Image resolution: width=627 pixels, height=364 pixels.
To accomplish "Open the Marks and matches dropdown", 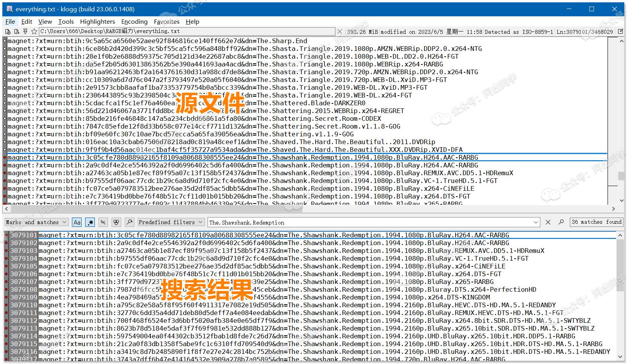I will (36, 222).
